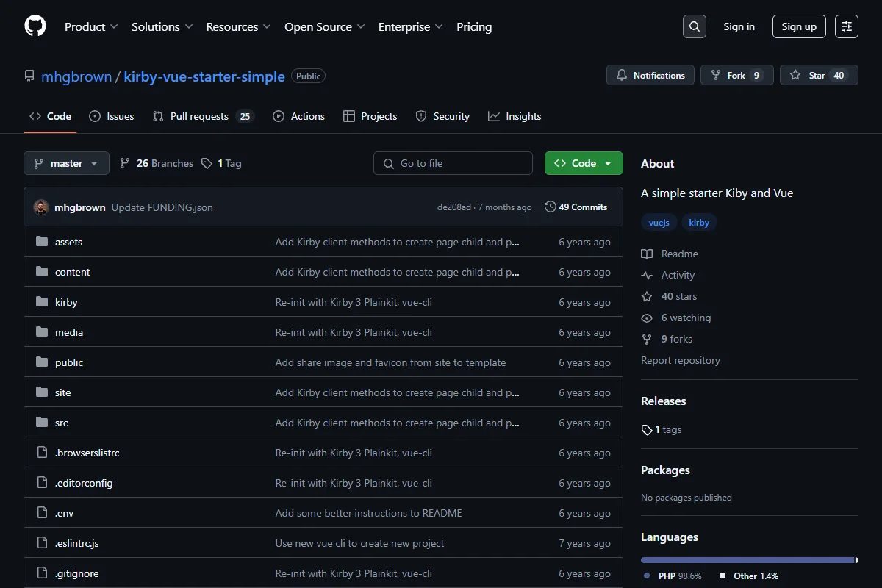The width and height of the screenshot is (882, 588).
Task: Click the GitHub logo icon
Action: [35, 26]
